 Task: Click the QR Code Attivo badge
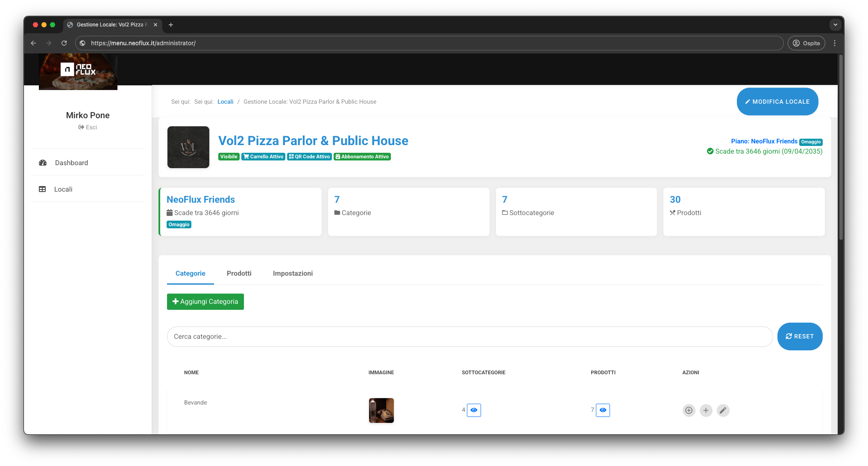coord(309,157)
